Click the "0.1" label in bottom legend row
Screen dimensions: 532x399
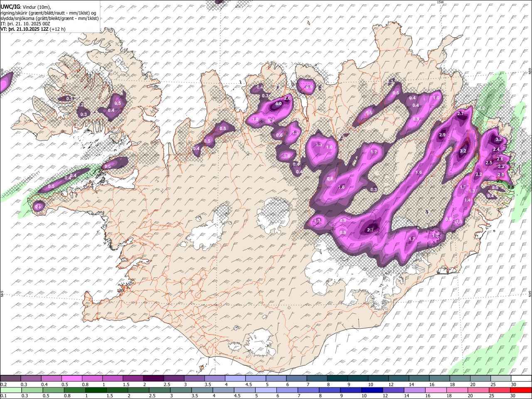(4, 396)
